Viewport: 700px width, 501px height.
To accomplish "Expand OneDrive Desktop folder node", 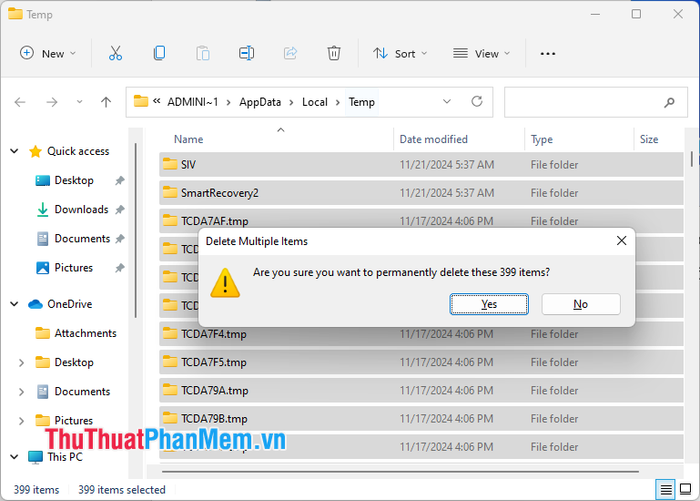I will click(x=21, y=363).
